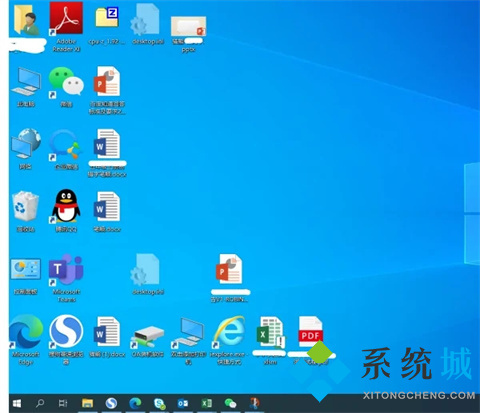Open File Explorer from the taskbar
The height and width of the screenshot is (413, 480).
(x=87, y=403)
